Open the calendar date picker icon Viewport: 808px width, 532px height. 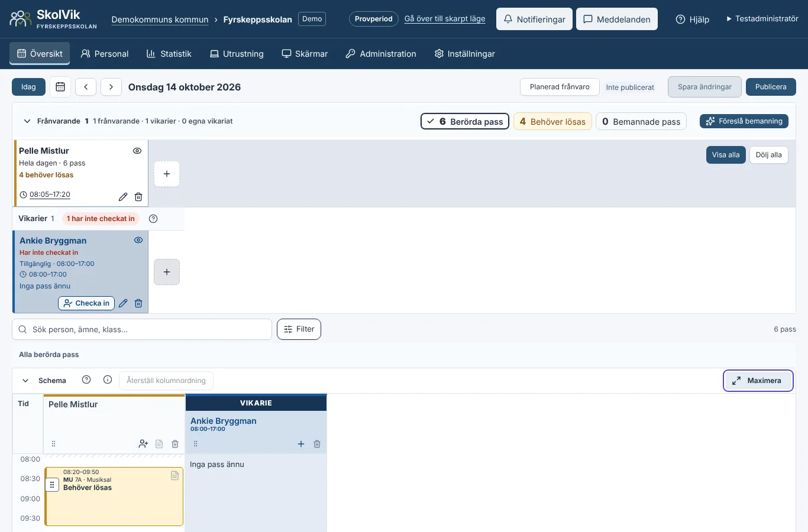click(x=60, y=87)
